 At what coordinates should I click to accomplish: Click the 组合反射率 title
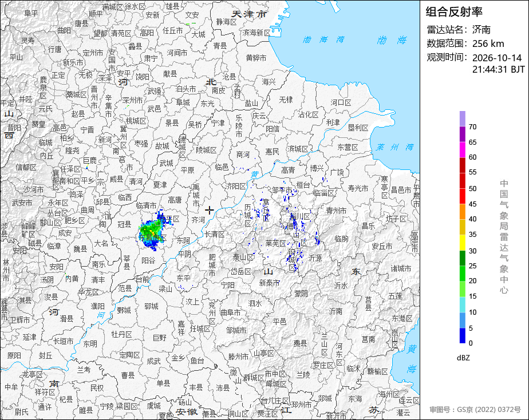tap(454, 12)
